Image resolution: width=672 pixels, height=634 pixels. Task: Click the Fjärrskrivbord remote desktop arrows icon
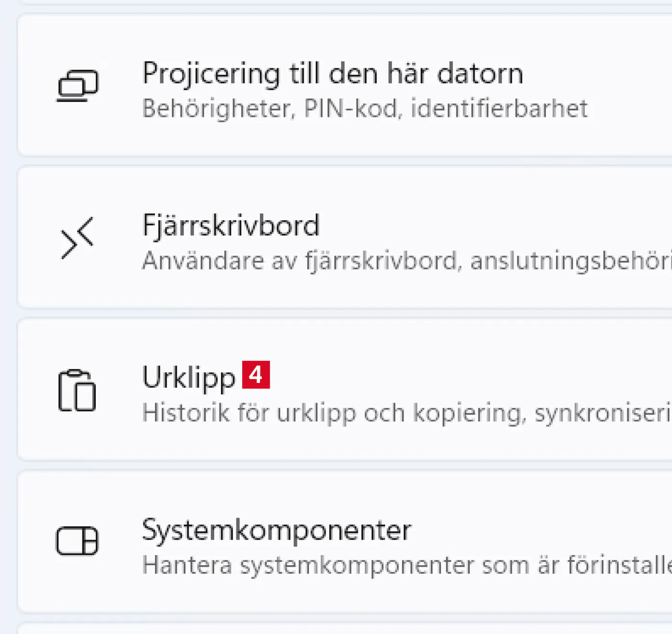click(x=77, y=238)
